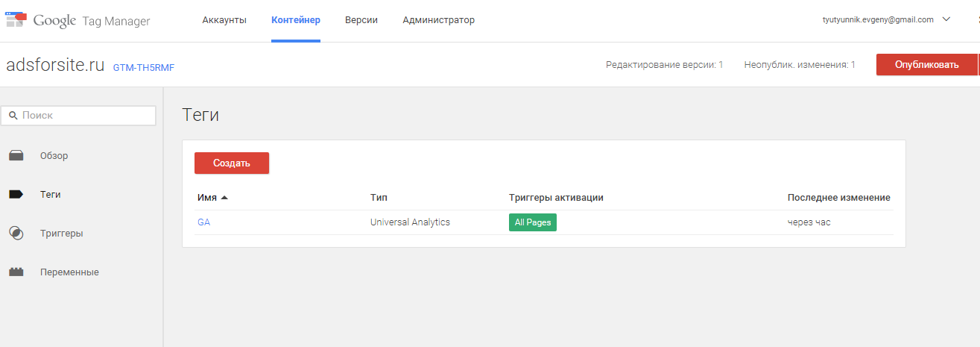
Task: Click the Создать create button
Action: [232, 163]
